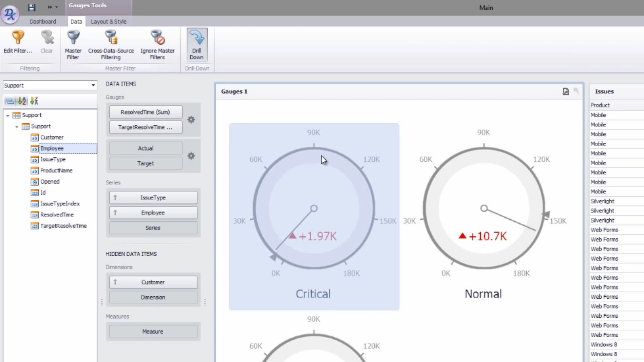The width and height of the screenshot is (644, 362).
Task: Click the Target placeholder button
Action: click(145, 163)
